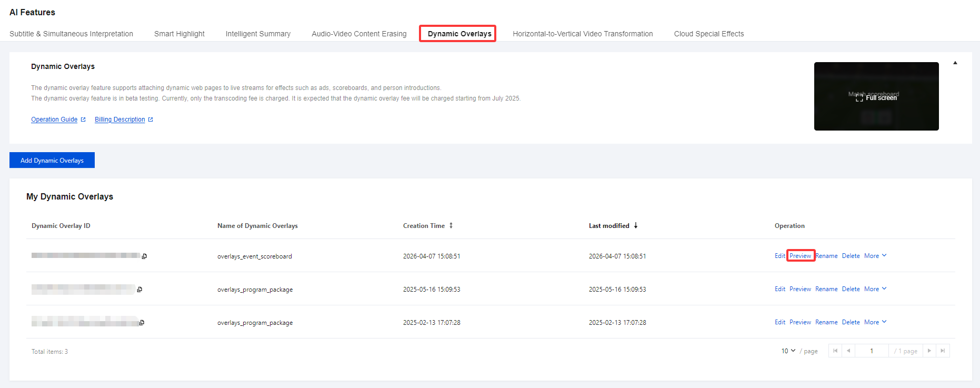Collapse the Dynamic Overlays info panel

[955, 63]
